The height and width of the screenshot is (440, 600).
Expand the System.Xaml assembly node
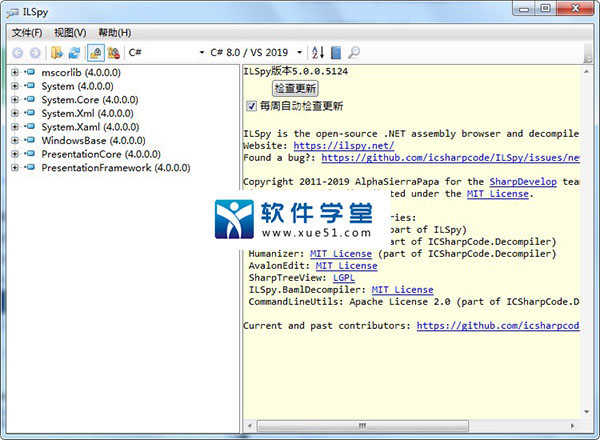click(15, 127)
